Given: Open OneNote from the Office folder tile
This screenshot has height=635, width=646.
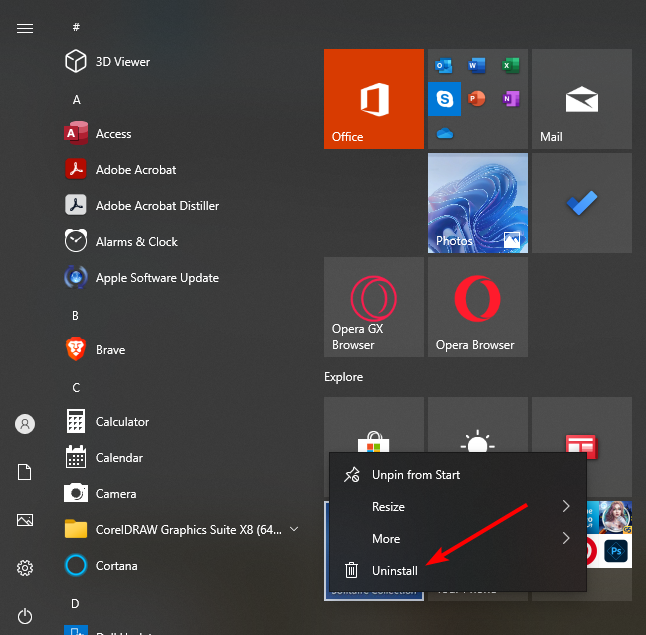Looking at the screenshot, I should pyautogui.click(x=511, y=99).
